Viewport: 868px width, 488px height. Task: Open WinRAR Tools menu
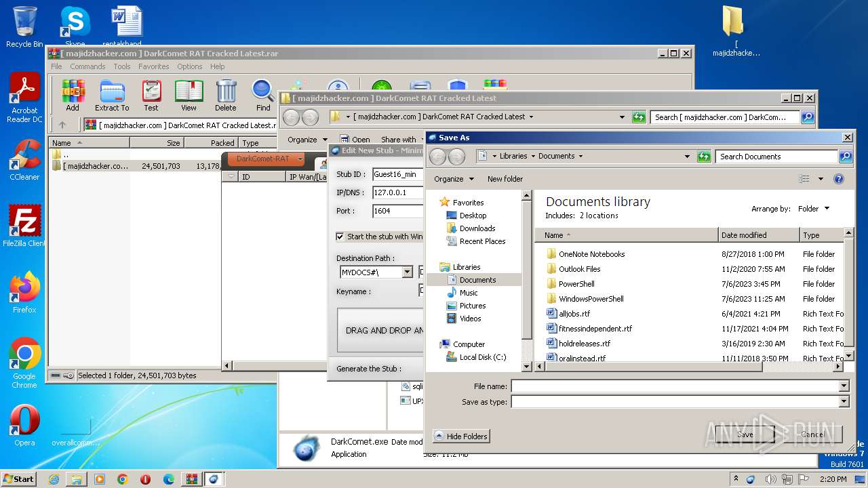coord(122,66)
